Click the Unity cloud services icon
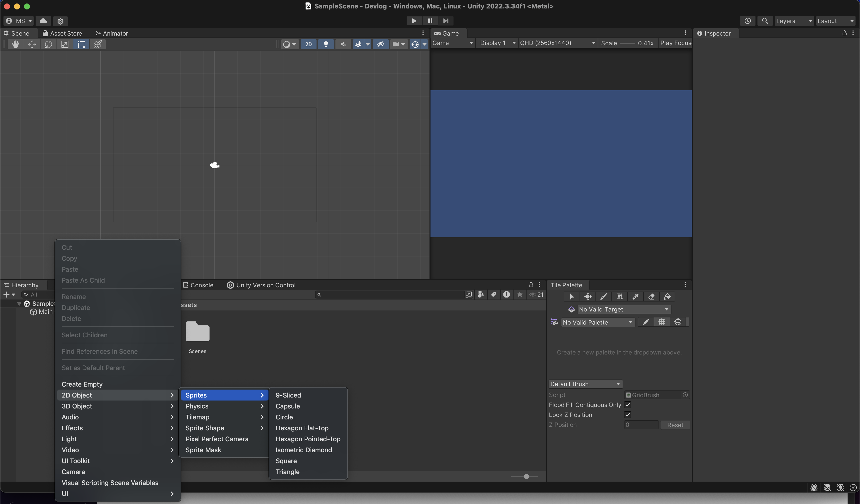Image resolution: width=860 pixels, height=504 pixels. [x=43, y=21]
